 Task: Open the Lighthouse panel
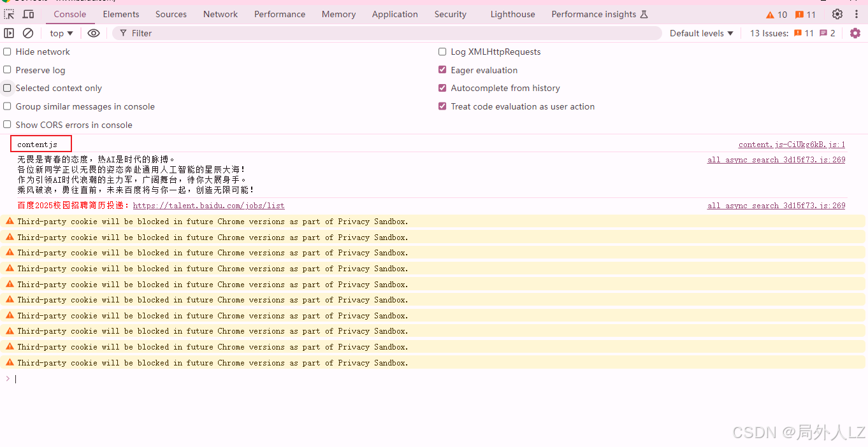[x=512, y=13]
